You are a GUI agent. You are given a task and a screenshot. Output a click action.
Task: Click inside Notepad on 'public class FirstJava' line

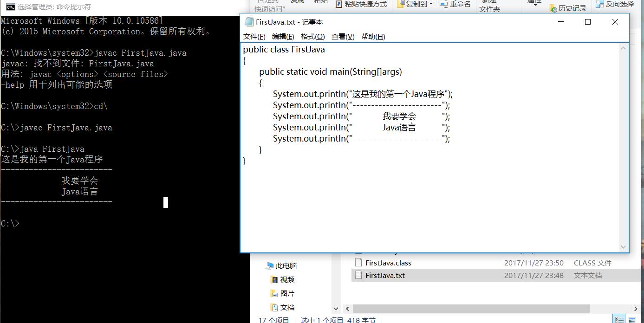(x=284, y=50)
